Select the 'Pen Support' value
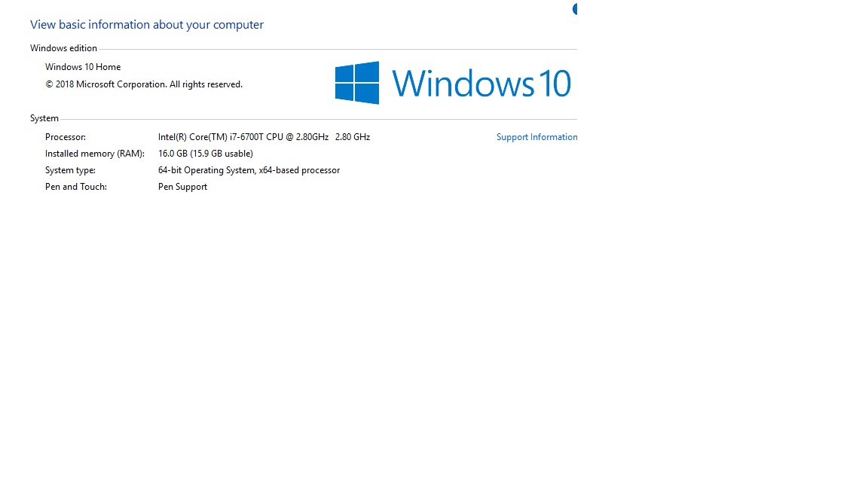 pyautogui.click(x=182, y=187)
